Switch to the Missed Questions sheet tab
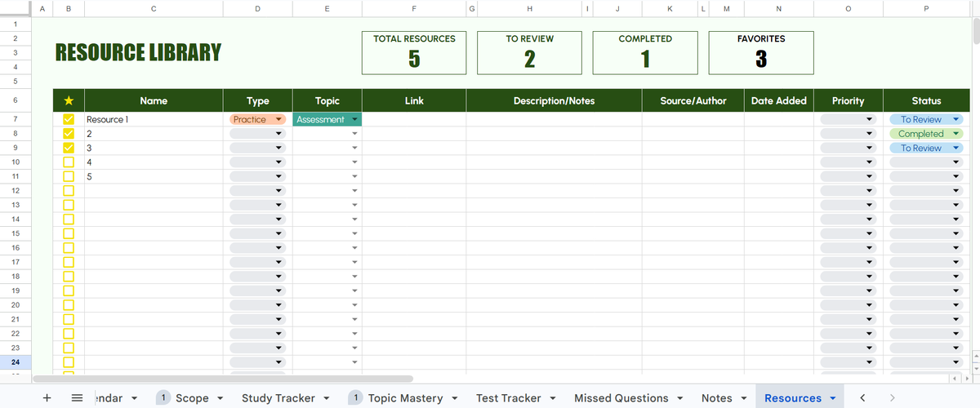The width and height of the screenshot is (980, 408). pyautogui.click(x=621, y=398)
